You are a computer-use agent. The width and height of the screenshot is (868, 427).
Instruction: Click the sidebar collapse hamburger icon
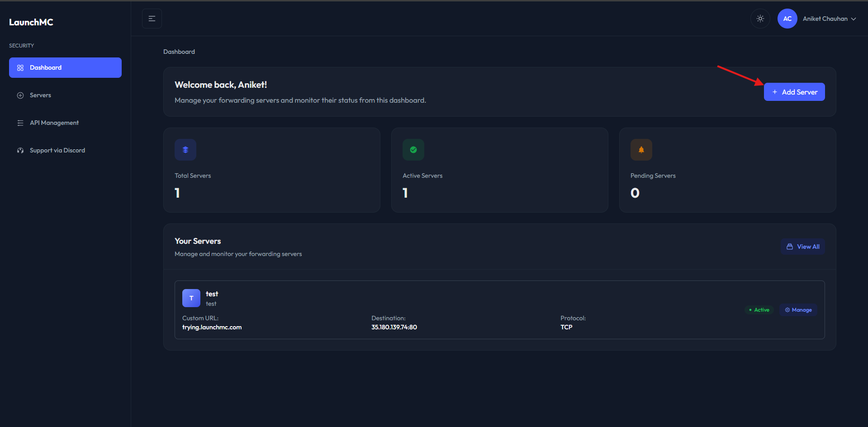152,19
